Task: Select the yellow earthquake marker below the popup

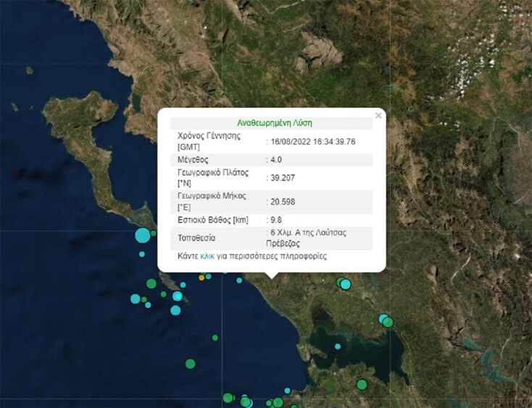Action: (201, 278)
